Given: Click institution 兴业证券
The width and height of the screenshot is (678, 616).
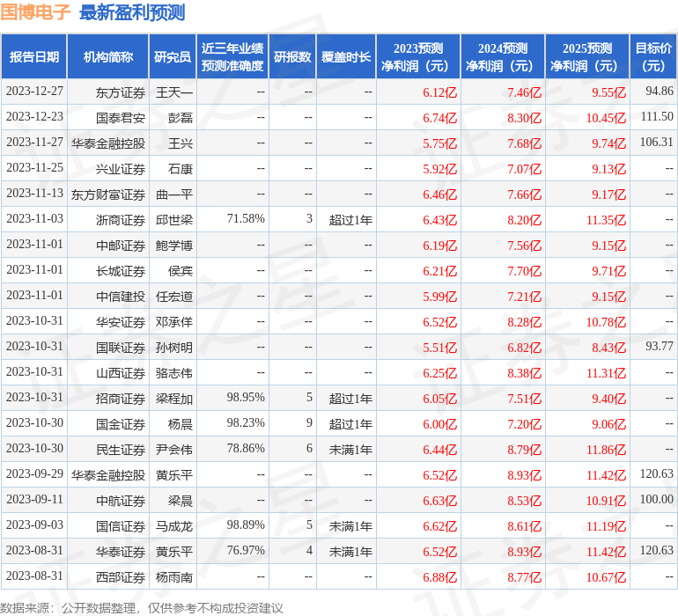Looking at the screenshot, I should pos(121,169).
